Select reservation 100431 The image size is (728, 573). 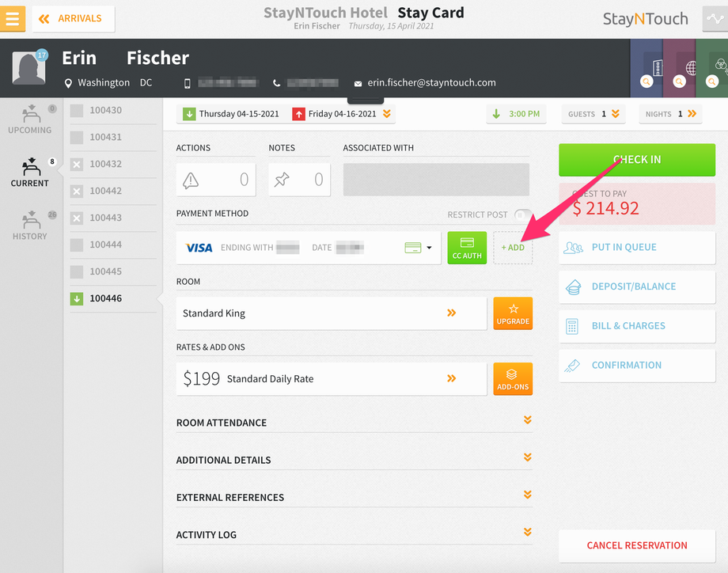[113, 138]
